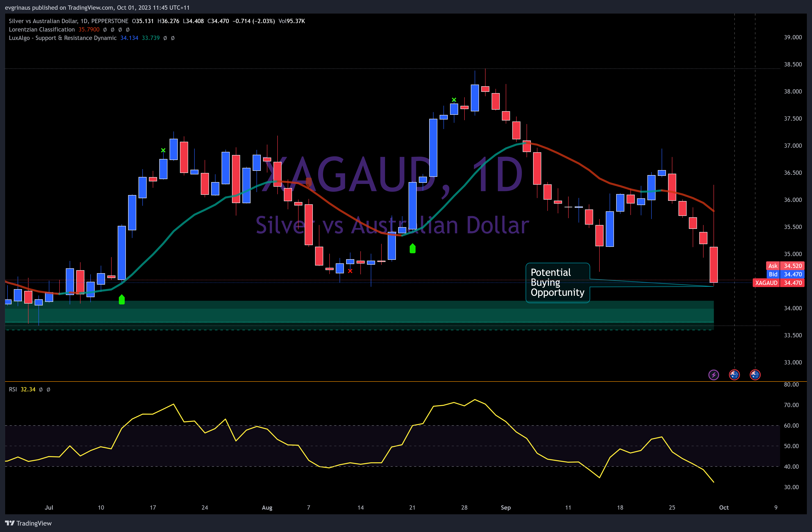Click the TradingView logo at bottom left

pyautogui.click(x=28, y=523)
